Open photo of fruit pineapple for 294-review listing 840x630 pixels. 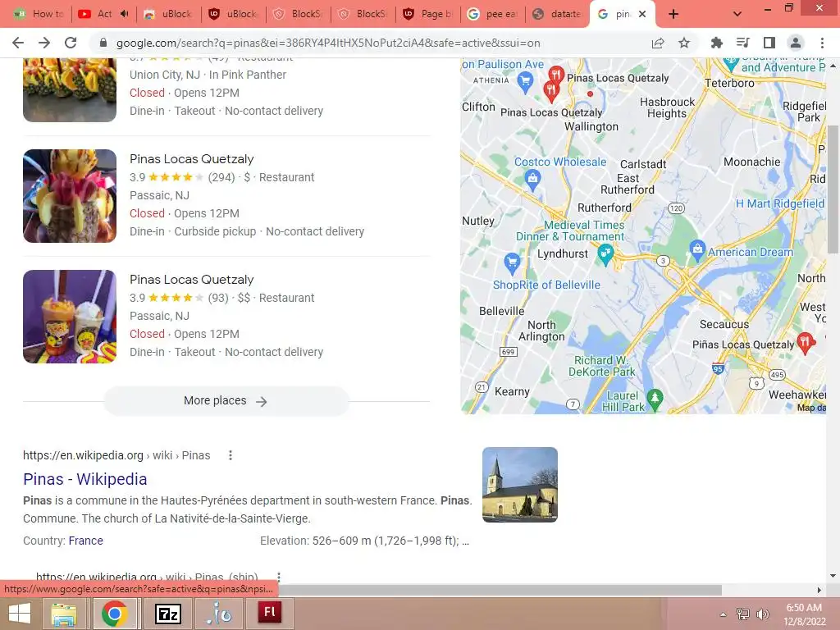point(70,196)
